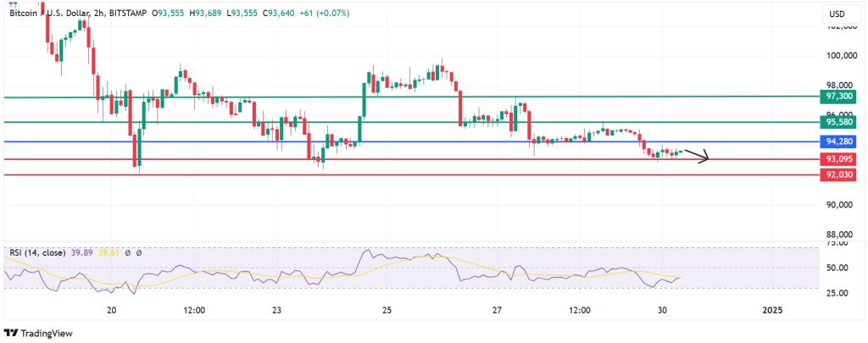This screenshot has width=868, height=343.
Task: Click the 25 date marker on time axis
Action: pos(387,311)
